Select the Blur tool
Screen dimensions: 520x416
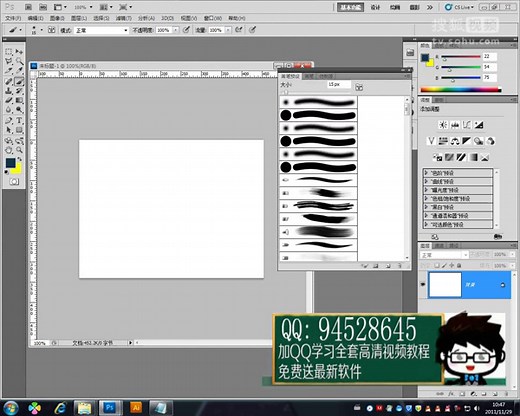click(x=9, y=110)
